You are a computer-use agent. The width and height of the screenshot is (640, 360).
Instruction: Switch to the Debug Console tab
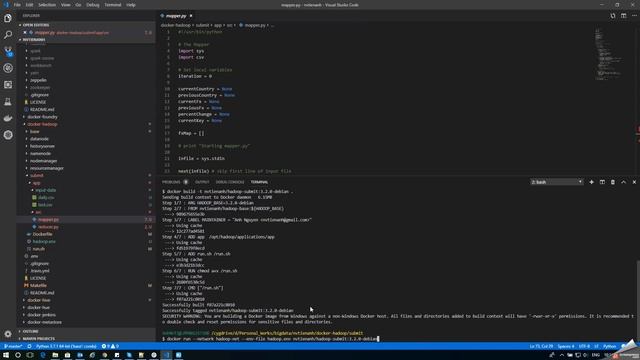230,182
